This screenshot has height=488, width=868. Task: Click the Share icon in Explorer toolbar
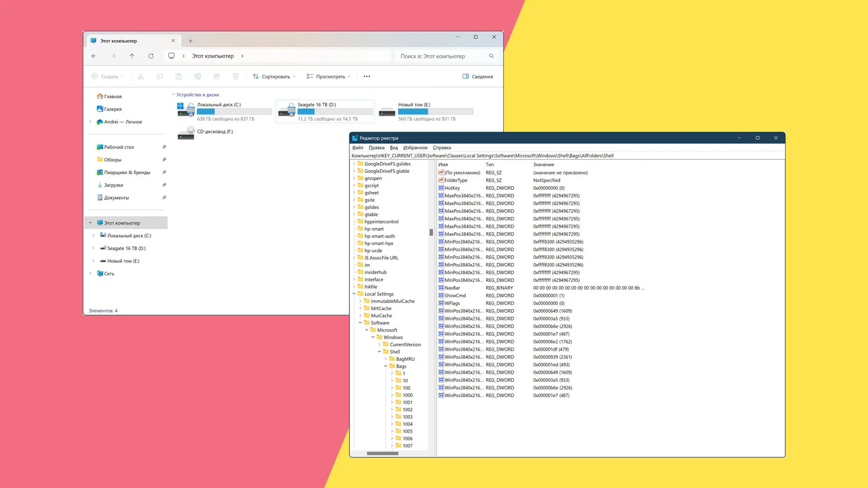click(217, 76)
